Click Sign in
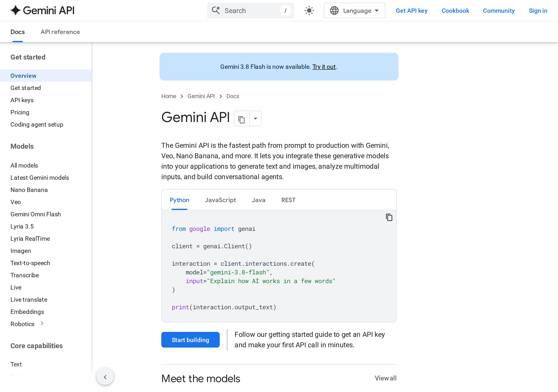 click(x=538, y=11)
